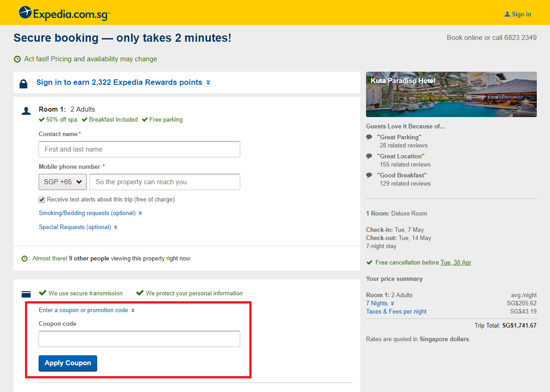This screenshot has width=550, height=392.
Task: Click checkmark beside secure transmission
Action: (x=43, y=293)
